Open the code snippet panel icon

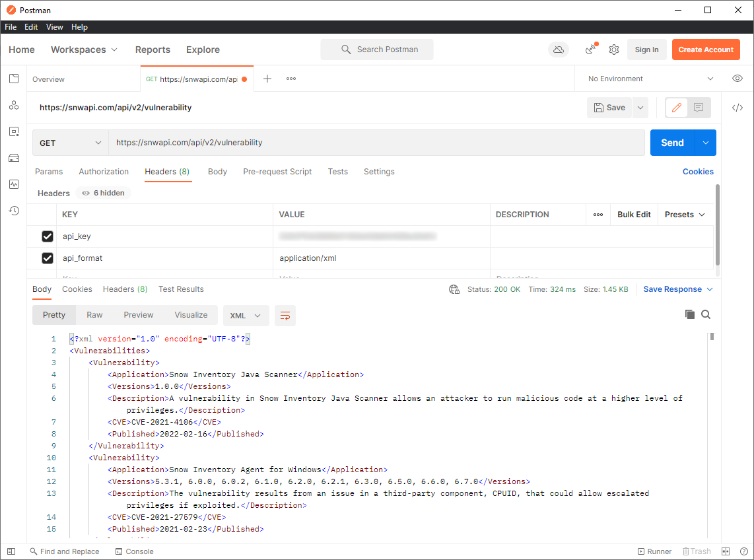(x=737, y=108)
